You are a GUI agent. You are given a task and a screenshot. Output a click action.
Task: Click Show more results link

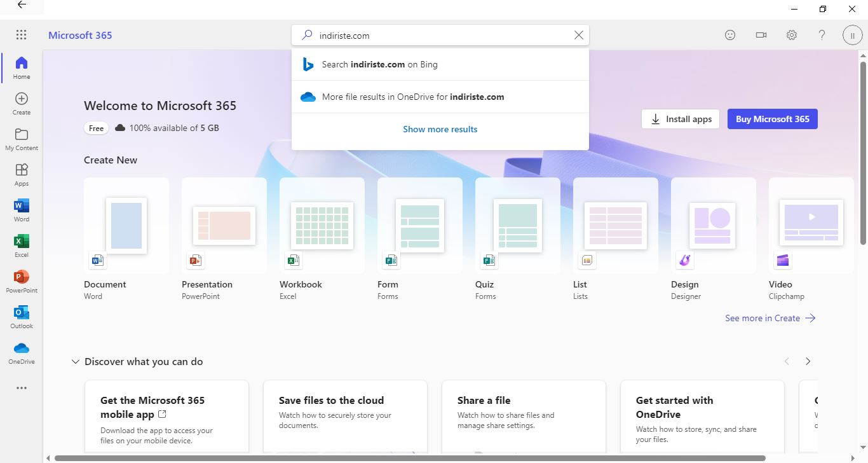pyautogui.click(x=440, y=129)
